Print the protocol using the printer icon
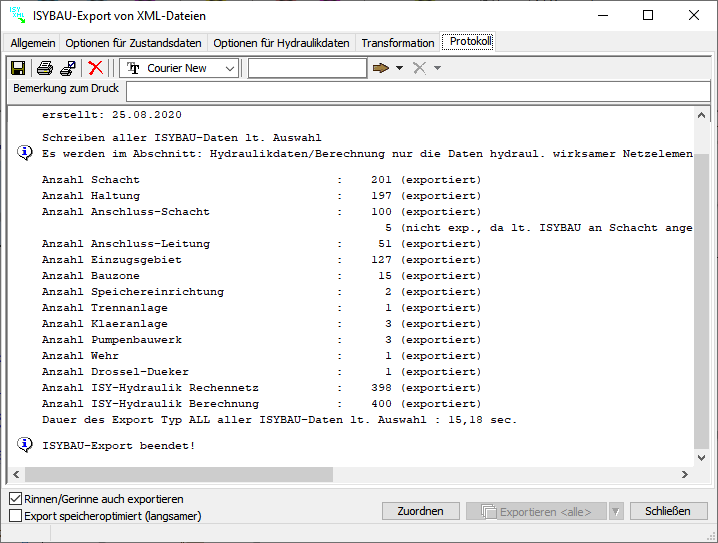 [x=45, y=68]
